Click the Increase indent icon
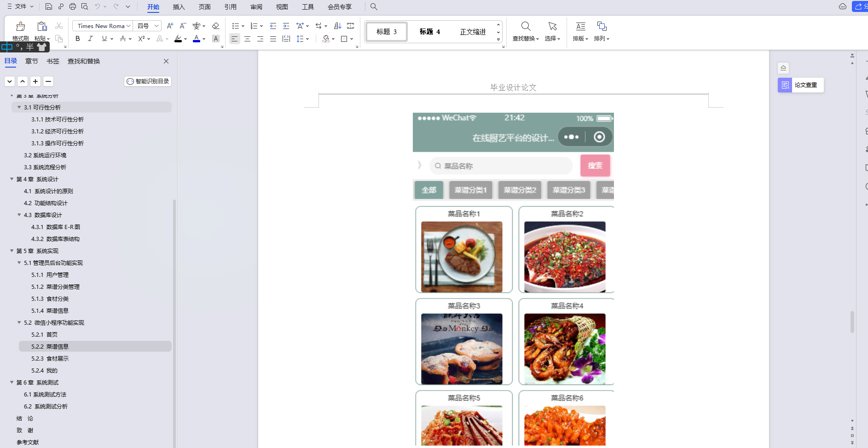This screenshot has height=448, width=868. coord(286,26)
